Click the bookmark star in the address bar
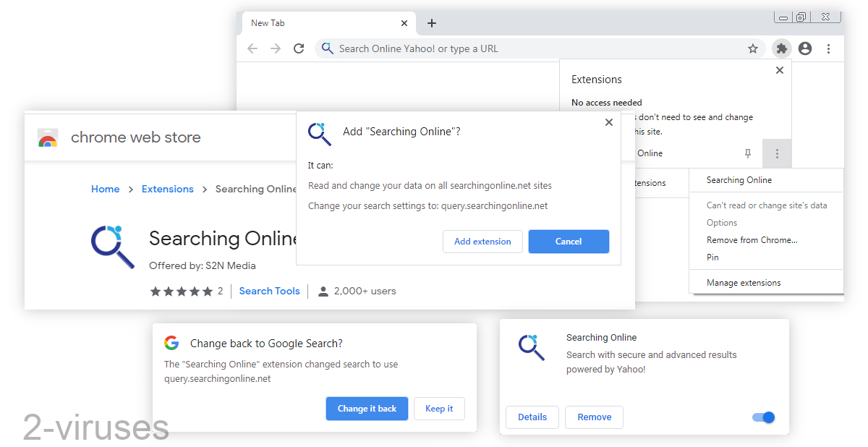Screen dimensions: 868x447 coord(753,48)
